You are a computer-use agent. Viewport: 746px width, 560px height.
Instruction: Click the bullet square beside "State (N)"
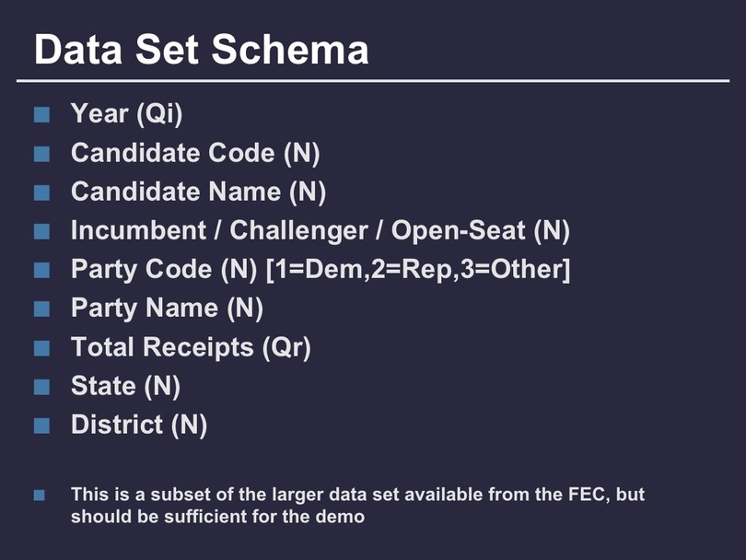41,387
